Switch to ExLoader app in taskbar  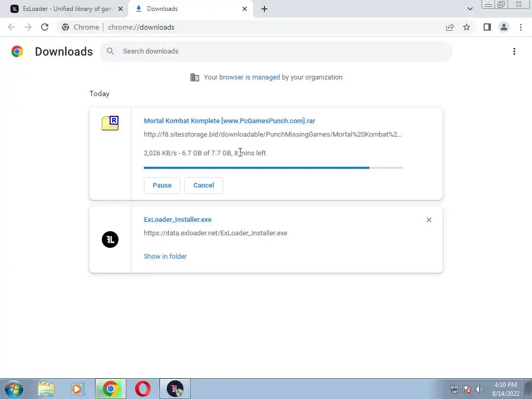pyautogui.click(x=175, y=389)
